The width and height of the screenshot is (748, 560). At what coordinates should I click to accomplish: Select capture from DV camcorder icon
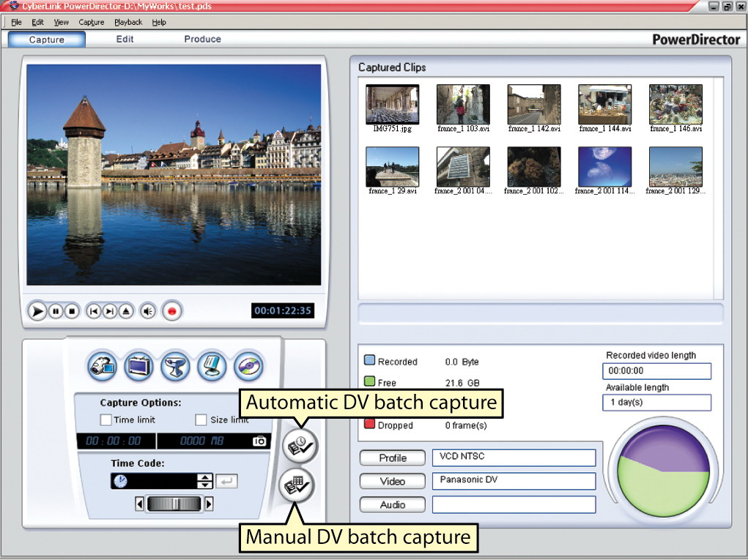pos(103,366)
